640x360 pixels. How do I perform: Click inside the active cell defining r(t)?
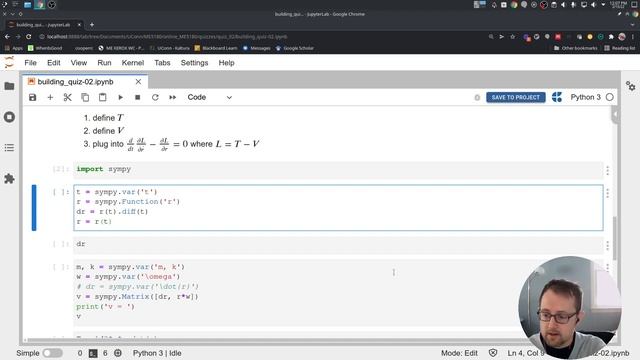point(338,207)
